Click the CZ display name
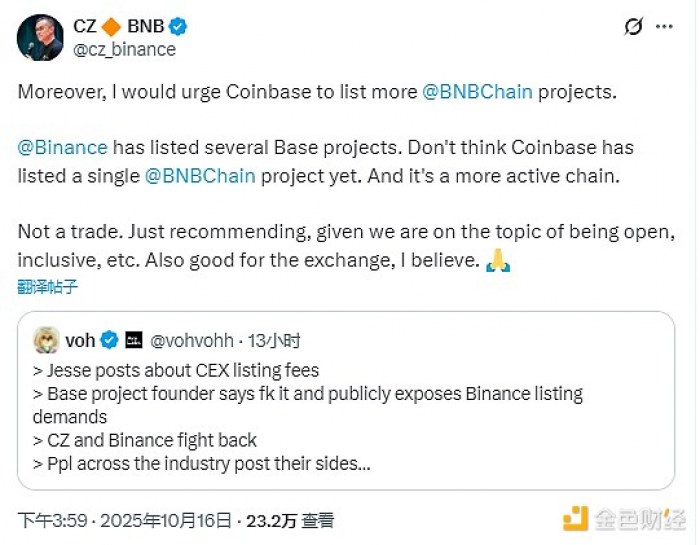700x545 pixels. [84, 27]
